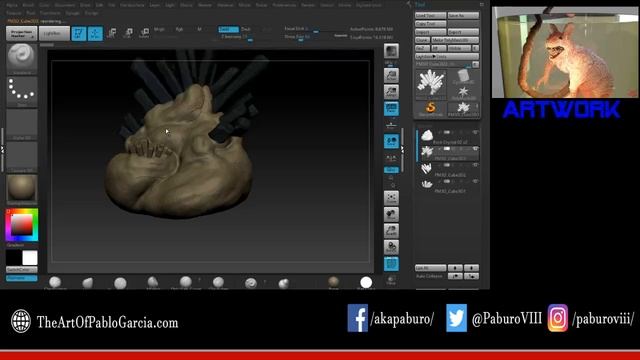This screenshot has width=640, height=360.
Task: Expand left tray divider handle
Action: [2, 150]
